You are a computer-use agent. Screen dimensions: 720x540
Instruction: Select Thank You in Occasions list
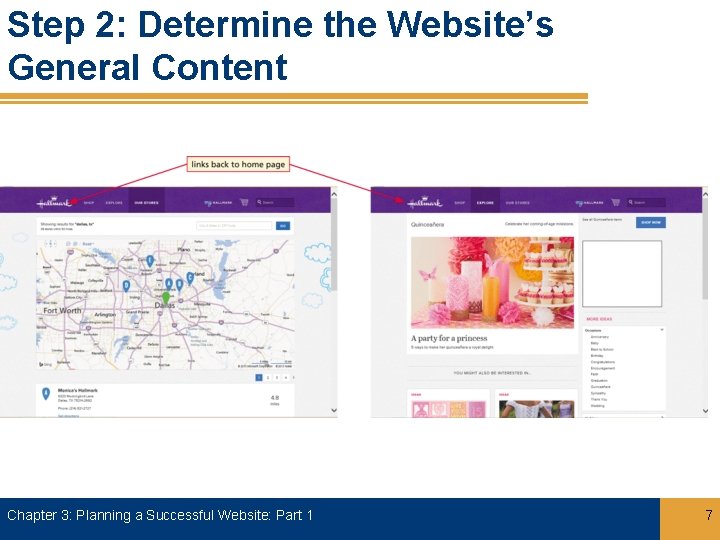click(x=599, y=399)
